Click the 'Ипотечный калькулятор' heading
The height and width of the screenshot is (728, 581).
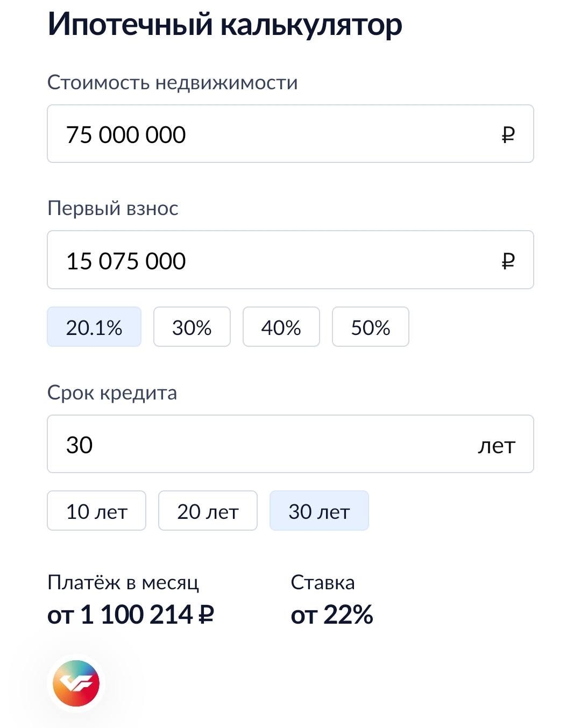click(225, 24)
